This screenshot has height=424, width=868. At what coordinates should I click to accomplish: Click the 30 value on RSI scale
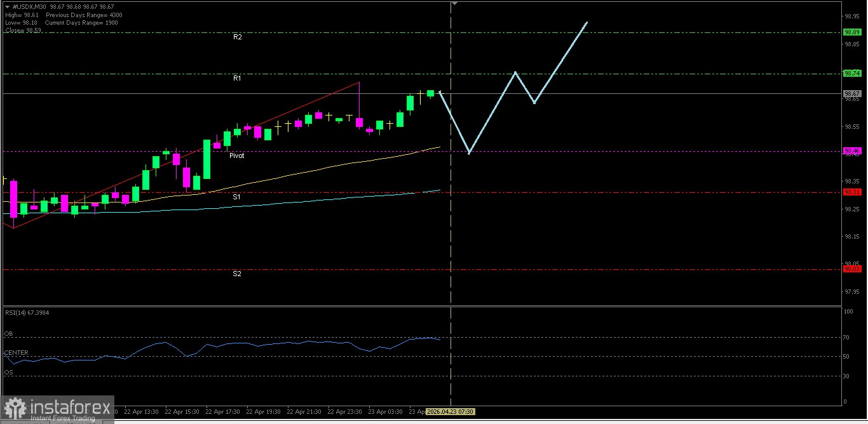click(x=846, y=376)
